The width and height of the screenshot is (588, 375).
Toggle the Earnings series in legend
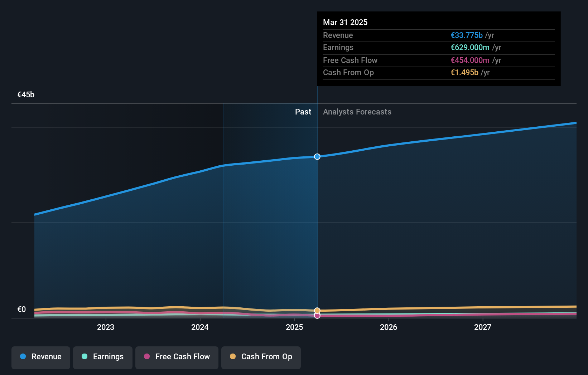tap(103, 357)
